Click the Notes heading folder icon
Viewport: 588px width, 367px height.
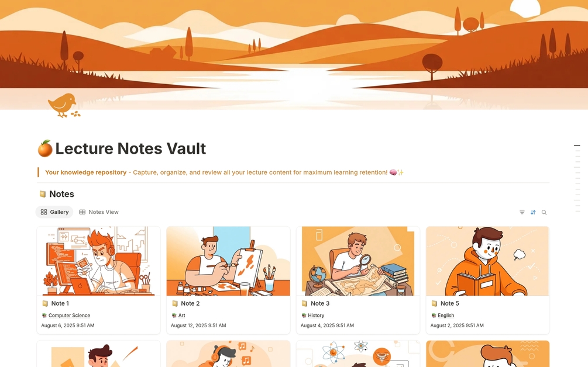pyautogui.click(x=42, y=194)
